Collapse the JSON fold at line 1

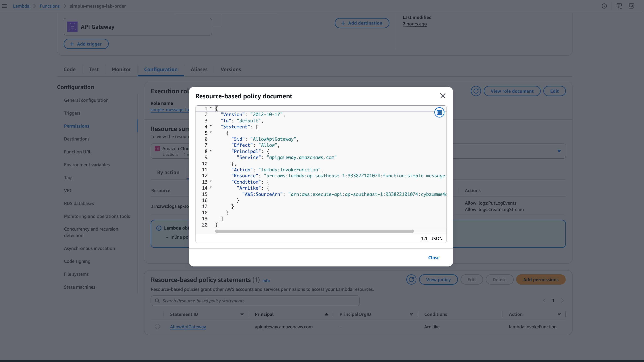(x=211, y=108)
